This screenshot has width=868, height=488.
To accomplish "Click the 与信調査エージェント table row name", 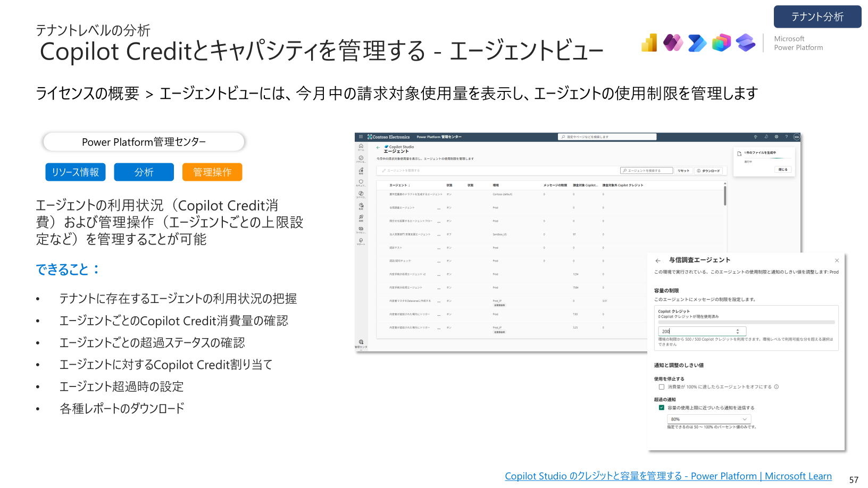I will coord(402,208).
